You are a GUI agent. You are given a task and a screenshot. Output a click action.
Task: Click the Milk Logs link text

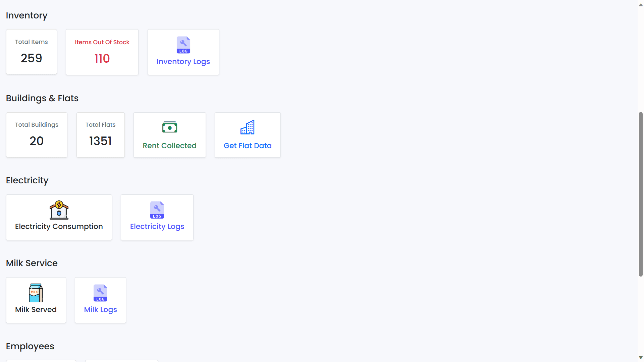pyautogui.click(x=100, y=309)
